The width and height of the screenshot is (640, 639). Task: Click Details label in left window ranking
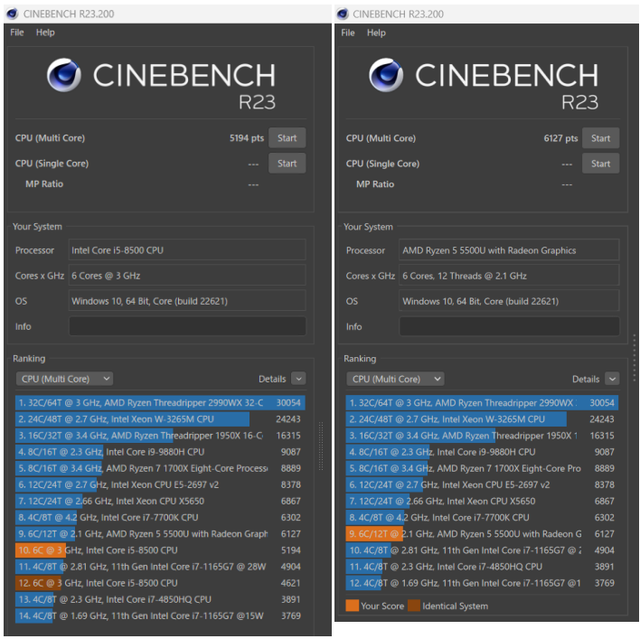pyautogui.click(x=272, y=379)
